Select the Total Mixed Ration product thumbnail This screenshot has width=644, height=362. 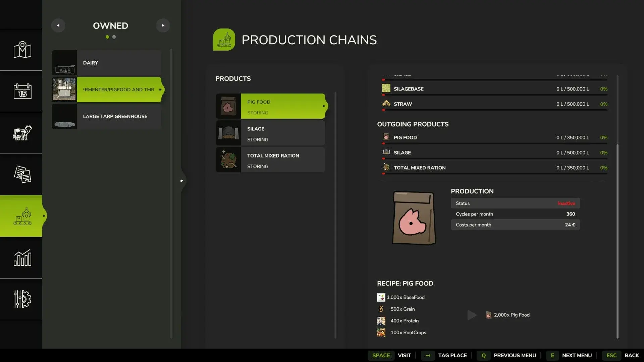point(228,160)
